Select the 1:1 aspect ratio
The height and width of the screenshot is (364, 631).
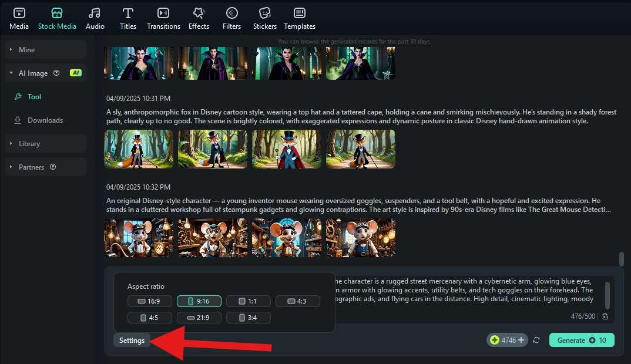249,301
